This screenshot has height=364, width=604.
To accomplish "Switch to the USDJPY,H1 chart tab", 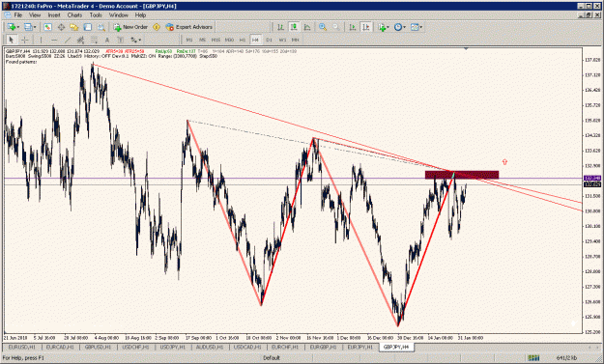I will pos(173,347).
